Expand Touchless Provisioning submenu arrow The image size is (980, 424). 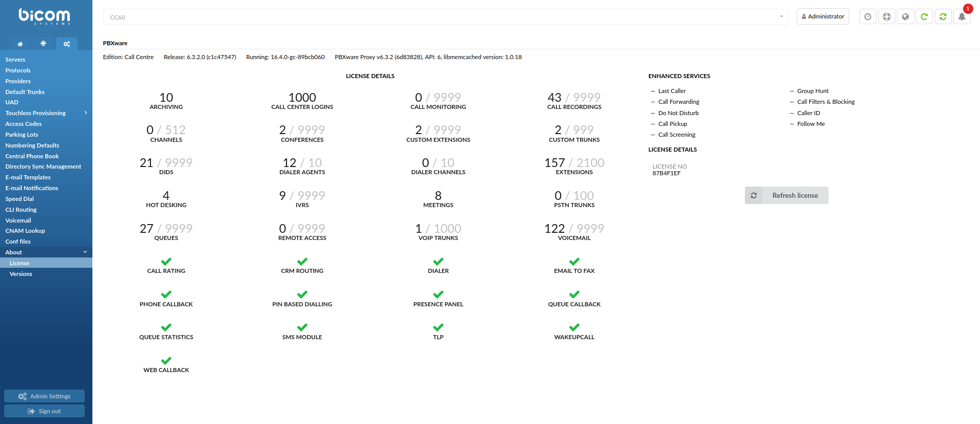click(x=86, y=113)
